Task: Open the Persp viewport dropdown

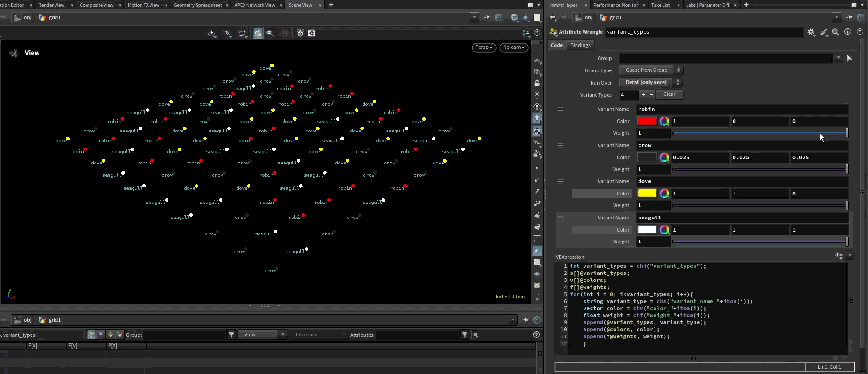Action: click(483, 47)
